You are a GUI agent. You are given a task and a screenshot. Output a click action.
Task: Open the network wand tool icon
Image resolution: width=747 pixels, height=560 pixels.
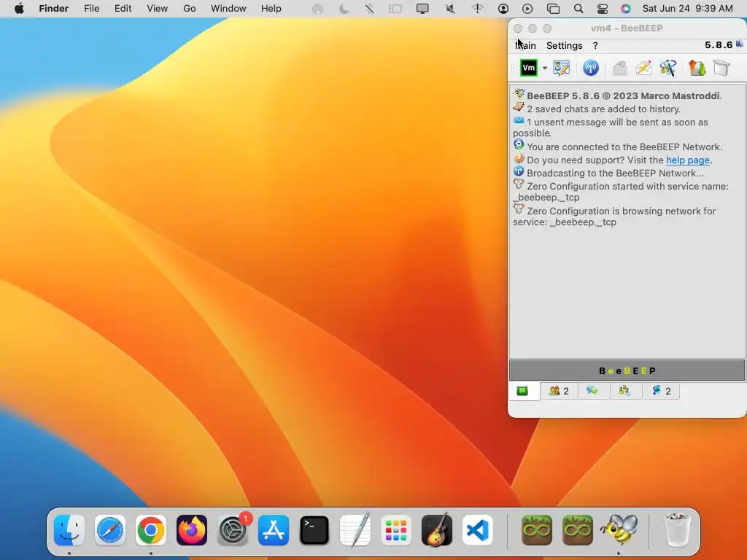[x=668, y=68]
